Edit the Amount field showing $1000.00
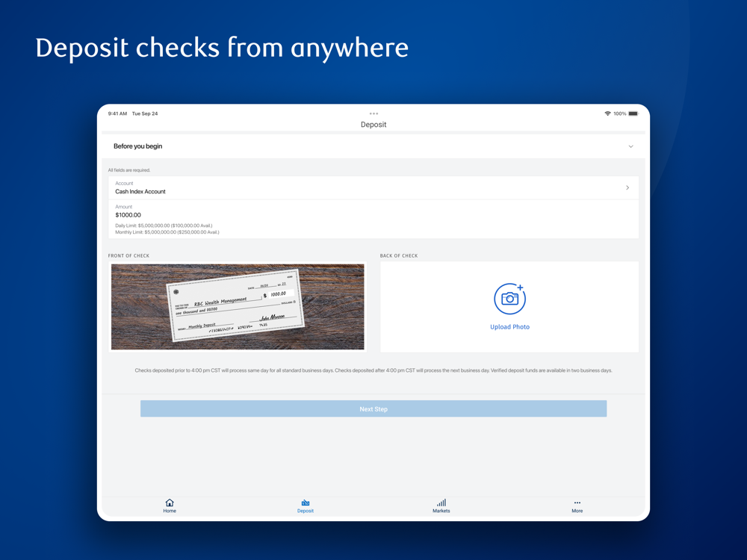 click(373, 219)
